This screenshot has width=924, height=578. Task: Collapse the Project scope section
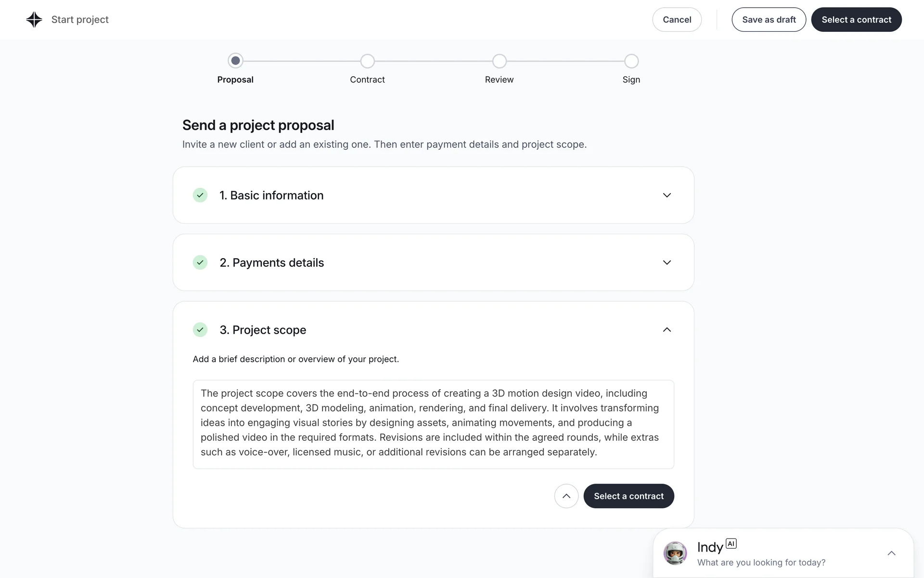[667, 330]
